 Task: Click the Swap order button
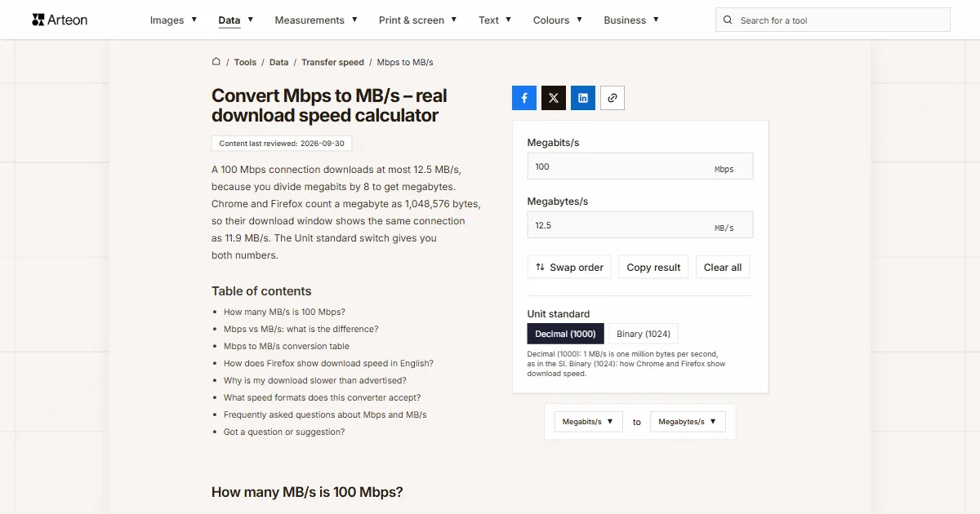click(x=569, y=268)
